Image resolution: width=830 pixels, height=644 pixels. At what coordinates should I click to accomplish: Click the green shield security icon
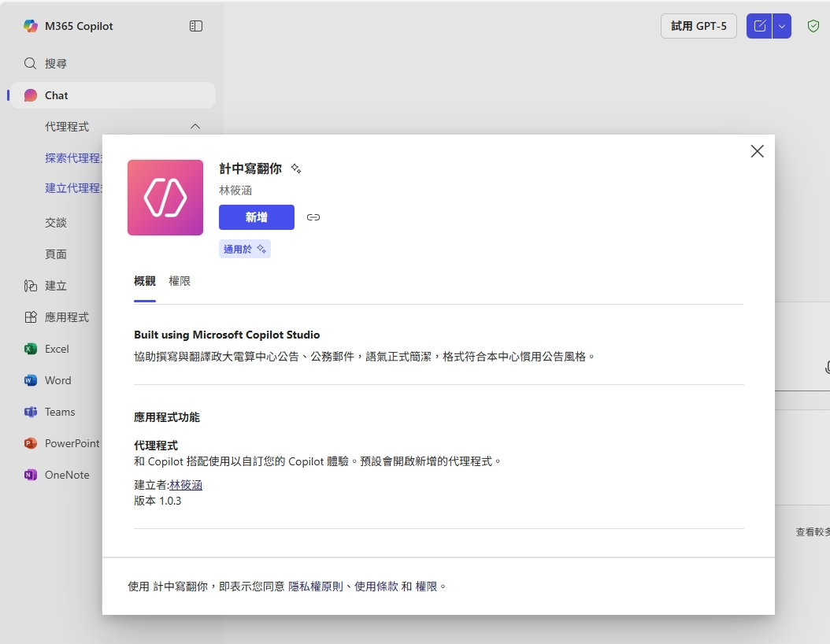(813, 26)
